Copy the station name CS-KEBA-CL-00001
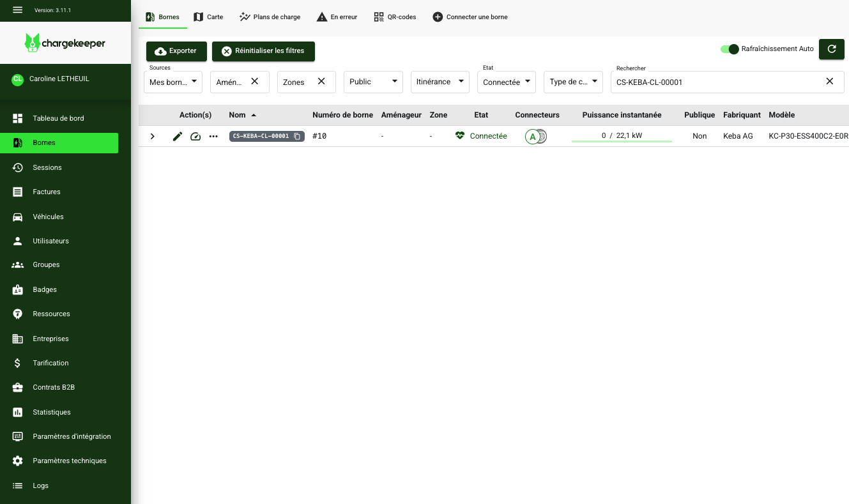This screenshot has height=504, width=849. click(298, 136)
